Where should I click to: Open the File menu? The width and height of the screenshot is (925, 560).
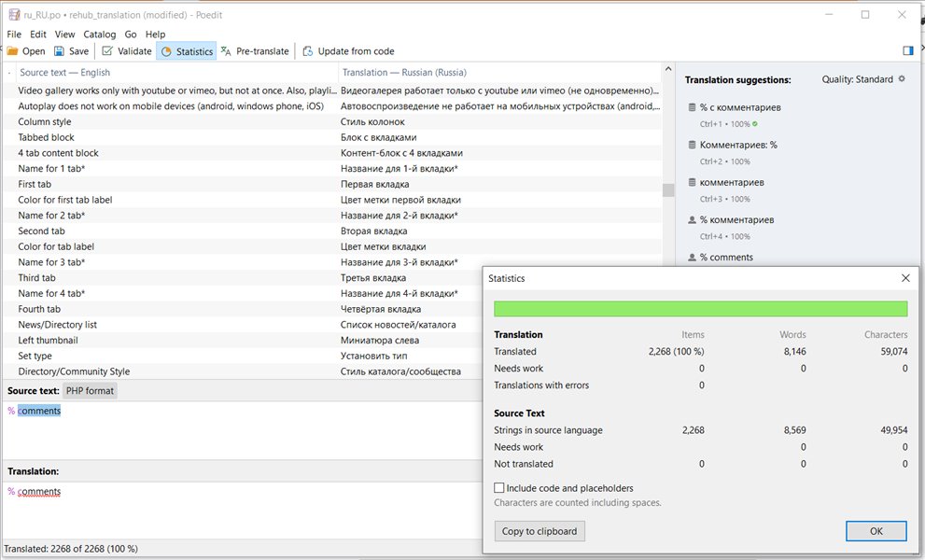pyautogui.click(x=15, y=35)
